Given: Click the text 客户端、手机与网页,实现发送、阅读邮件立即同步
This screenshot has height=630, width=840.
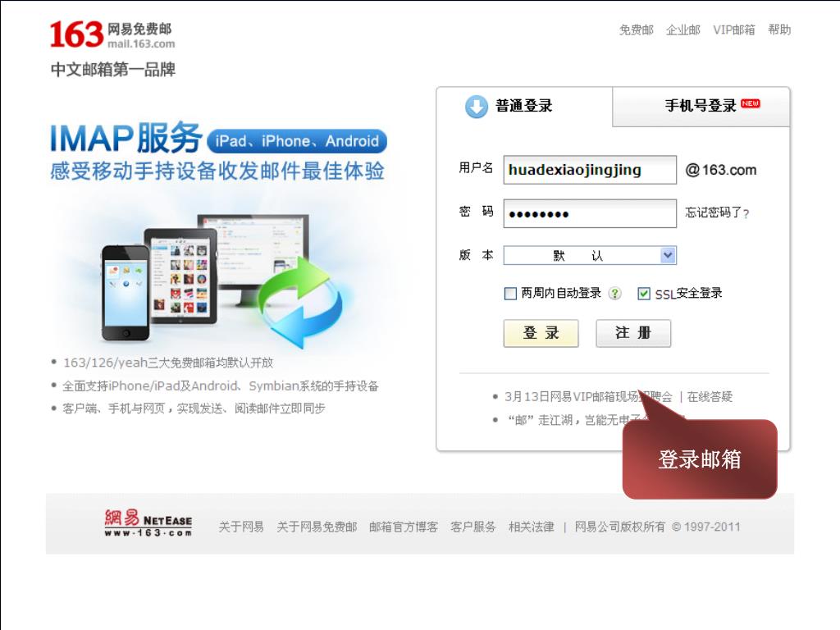Looking at the screenshot, I should click(x=194, y=409).
